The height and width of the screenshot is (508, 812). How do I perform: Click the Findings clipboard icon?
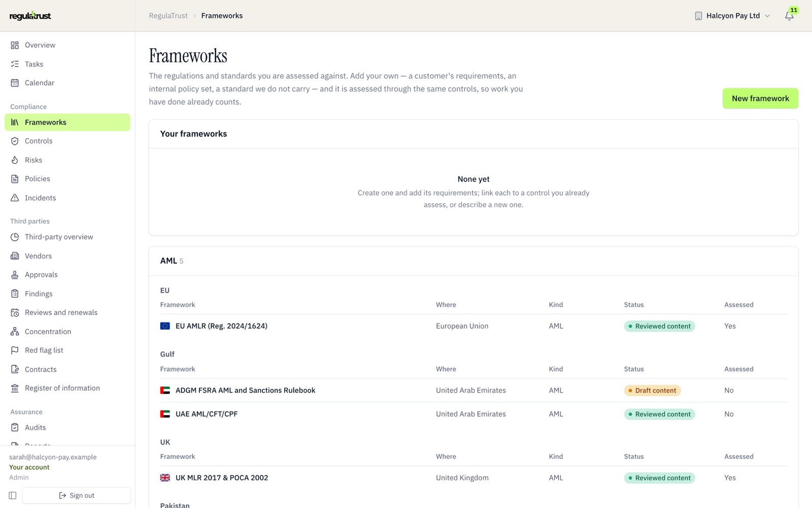15,294
